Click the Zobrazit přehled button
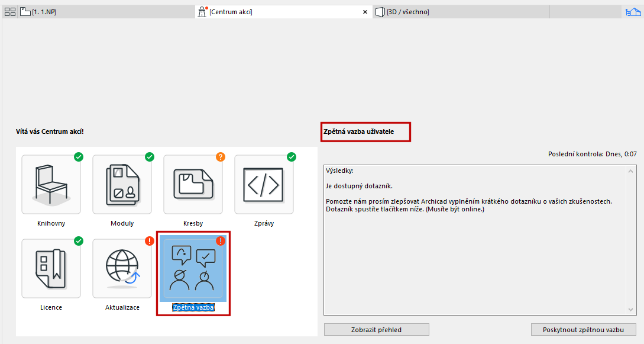Viewport: 644px width, 344px height. coord(376,330)
